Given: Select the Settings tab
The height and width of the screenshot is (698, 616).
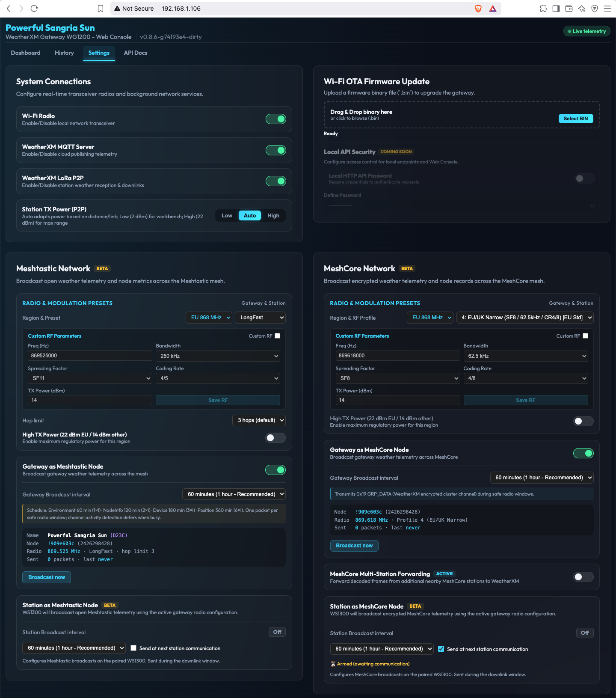Looking at the screenshot, I should click(x=99, y=53).
